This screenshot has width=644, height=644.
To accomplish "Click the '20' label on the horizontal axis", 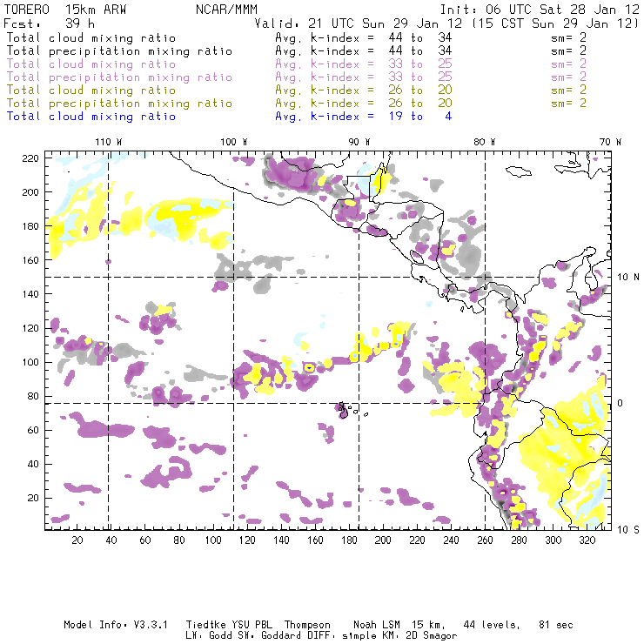I will tap(77, 540).
